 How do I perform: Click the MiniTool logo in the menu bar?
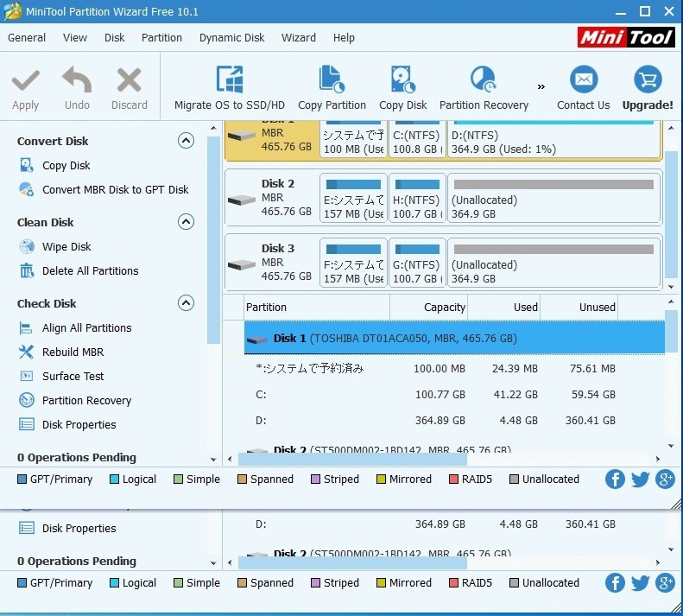(x=626, y=37)
